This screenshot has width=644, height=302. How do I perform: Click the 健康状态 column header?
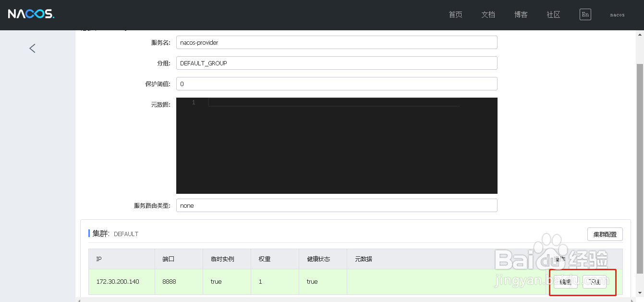pyautogui.click(x=323, y=259)
